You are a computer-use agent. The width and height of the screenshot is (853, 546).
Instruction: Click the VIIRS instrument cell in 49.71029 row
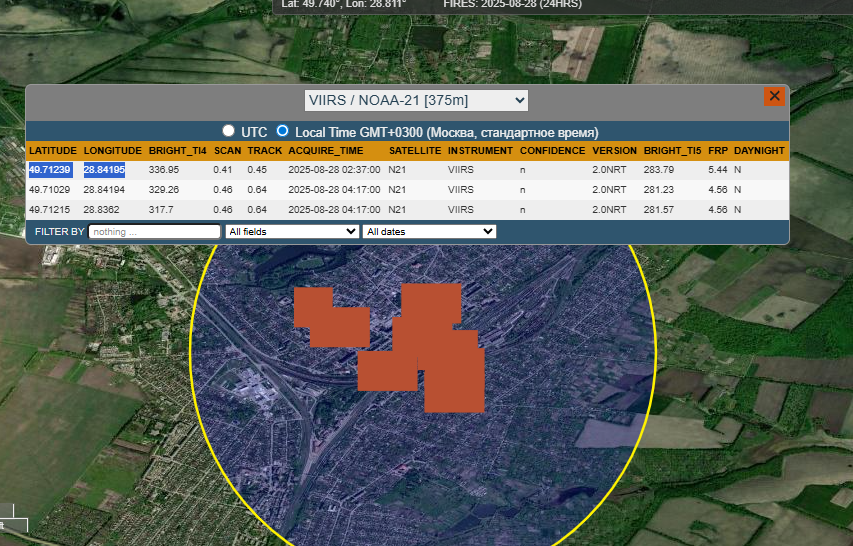(x=461, y=190)
